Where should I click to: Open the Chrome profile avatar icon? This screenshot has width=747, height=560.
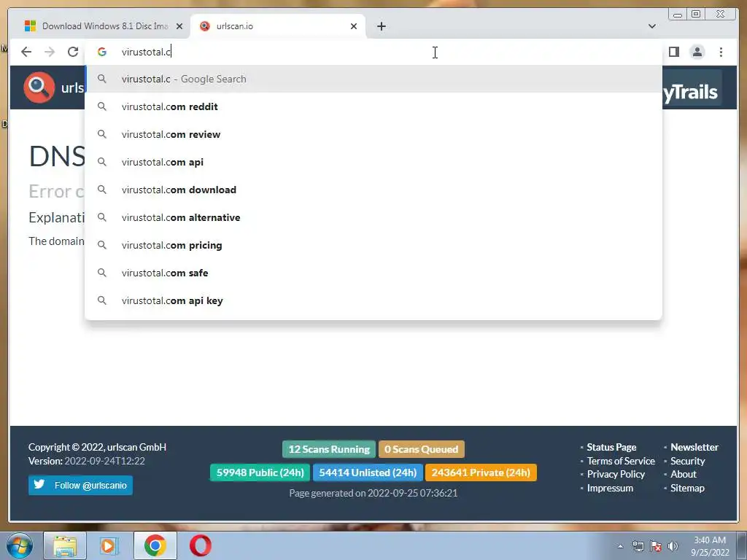tap(697, 52)
